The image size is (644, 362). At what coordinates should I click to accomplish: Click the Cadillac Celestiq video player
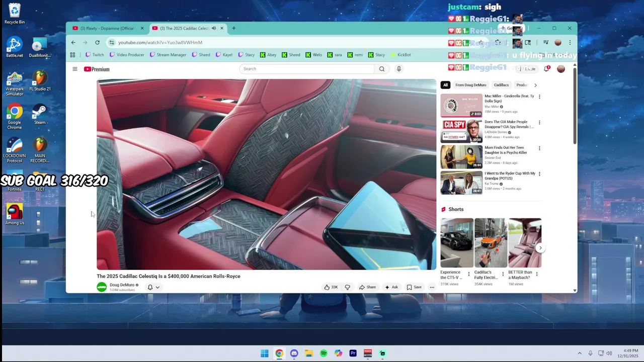[x=267, y=174]
